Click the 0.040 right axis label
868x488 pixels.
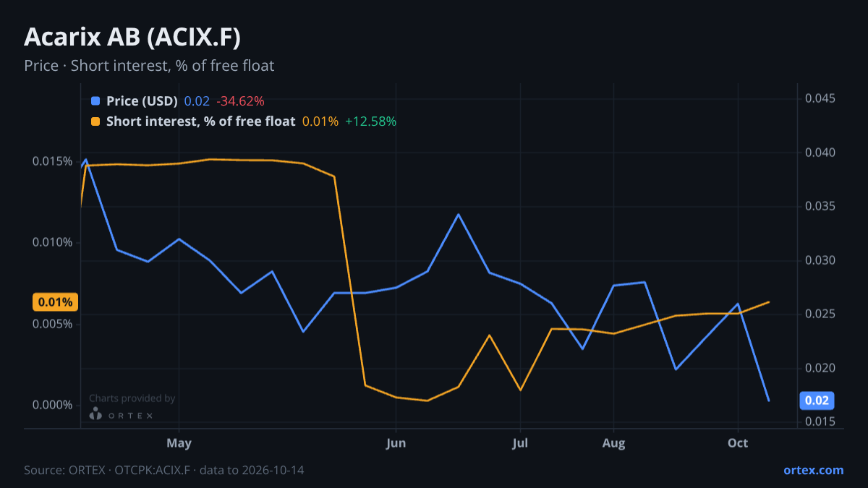(x=820, y=153)
